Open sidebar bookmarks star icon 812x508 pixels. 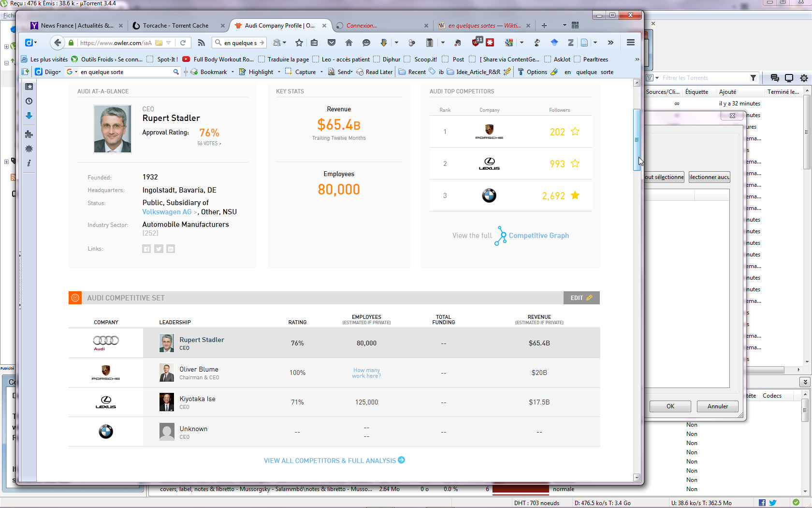coord(29,87)
